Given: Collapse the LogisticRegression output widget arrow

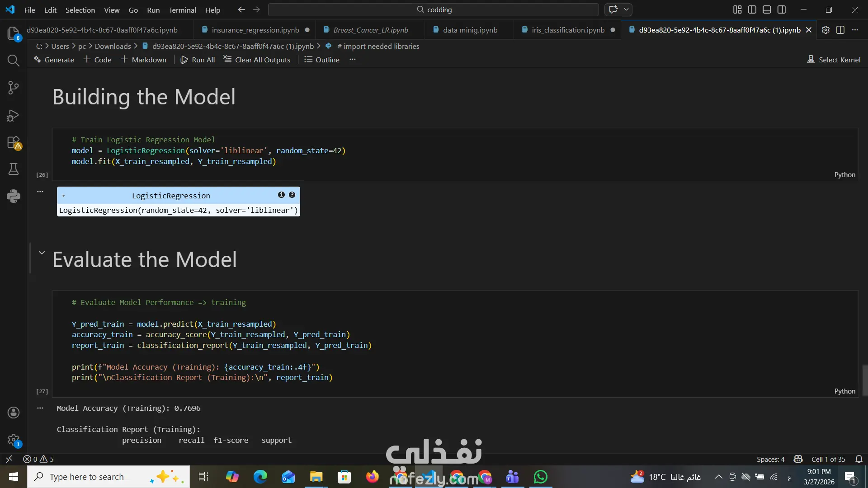Looking at the screenshot, I should 64,196.
